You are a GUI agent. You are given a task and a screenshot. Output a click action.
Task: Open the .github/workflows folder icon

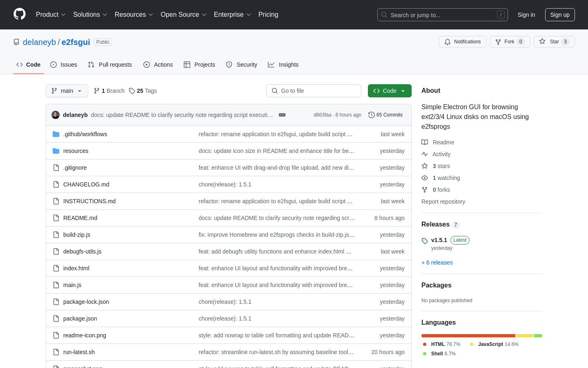(56, 134)
